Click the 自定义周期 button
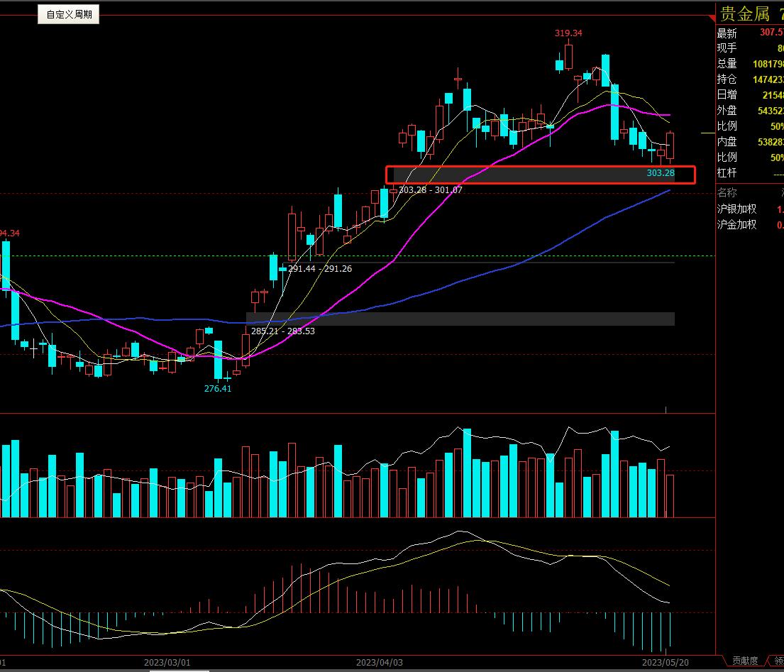 tap(69, 14)
